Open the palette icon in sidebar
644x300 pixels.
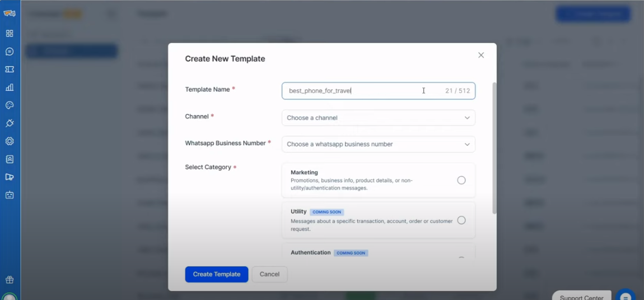point(10,105)
